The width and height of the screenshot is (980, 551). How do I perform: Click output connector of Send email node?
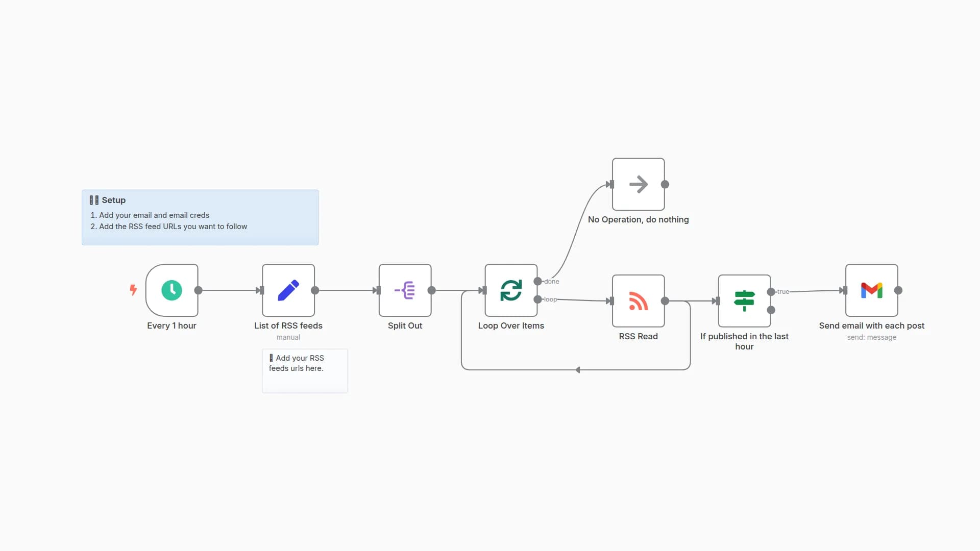click(898, 290)
